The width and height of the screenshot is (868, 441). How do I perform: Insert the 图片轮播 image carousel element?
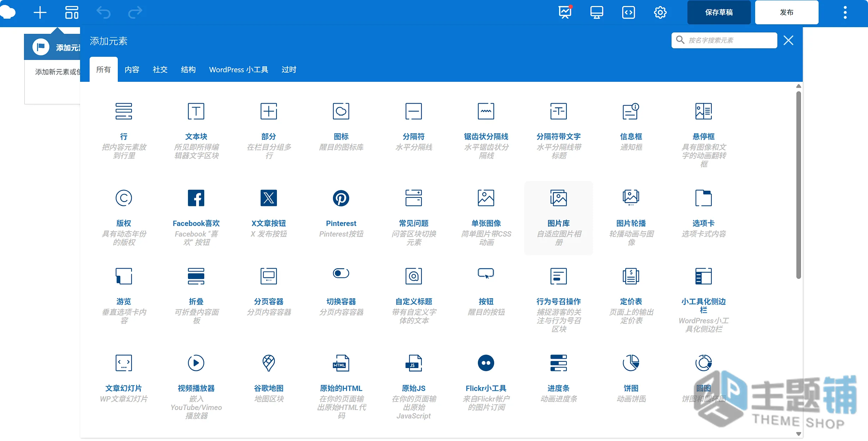631,218
